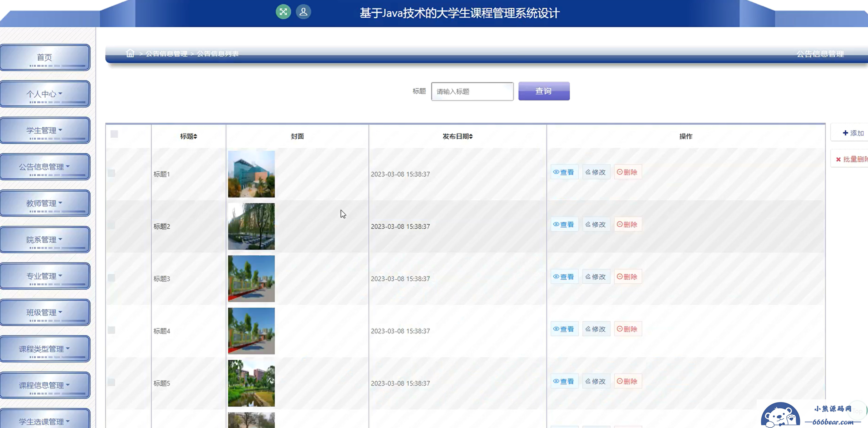Expand the 班级管理 sidebar menu
This screenshot has height=428, width=868.
click(x=45, y=312)
